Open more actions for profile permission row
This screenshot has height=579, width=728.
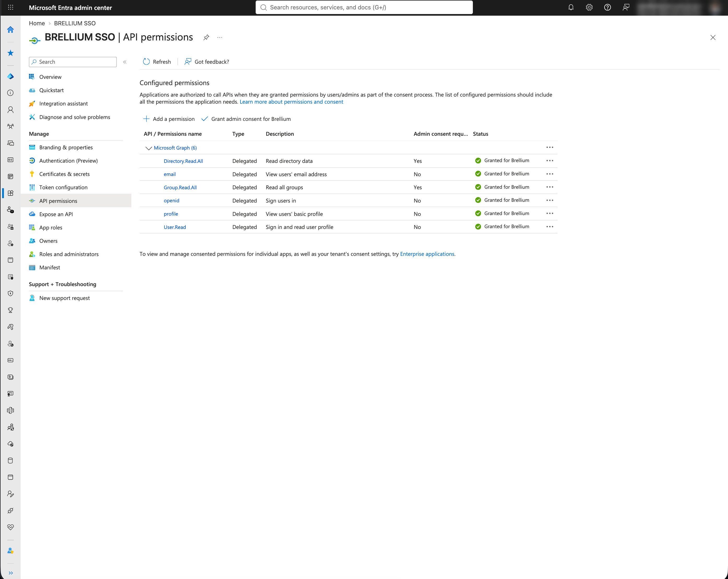[549, 213]
